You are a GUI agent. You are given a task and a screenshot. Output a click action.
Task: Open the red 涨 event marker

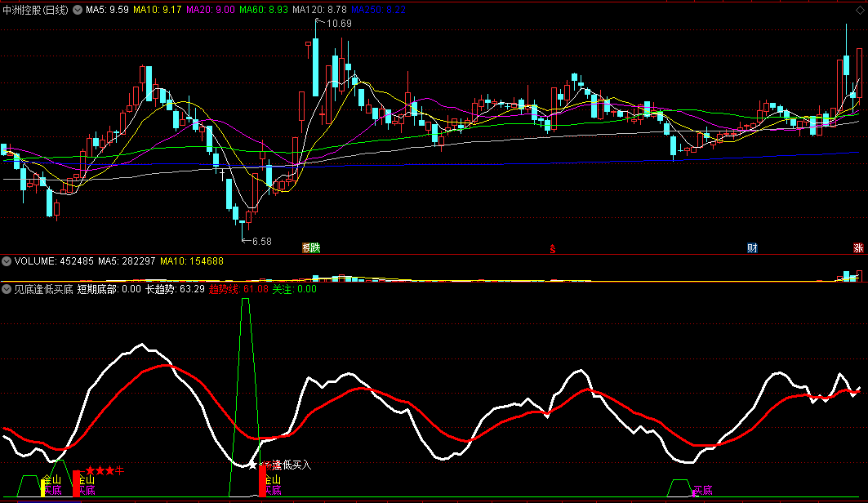click(x=858, y=248)
